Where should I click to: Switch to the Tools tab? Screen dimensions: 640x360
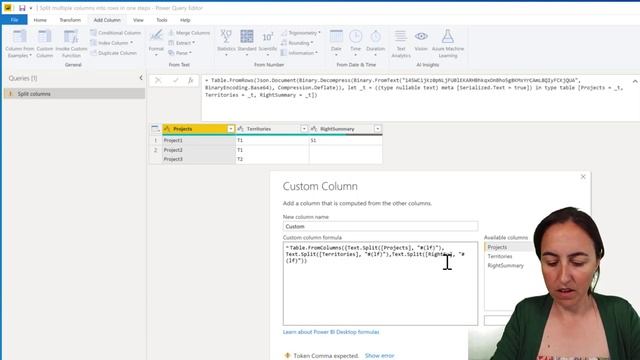pos(162,20)
